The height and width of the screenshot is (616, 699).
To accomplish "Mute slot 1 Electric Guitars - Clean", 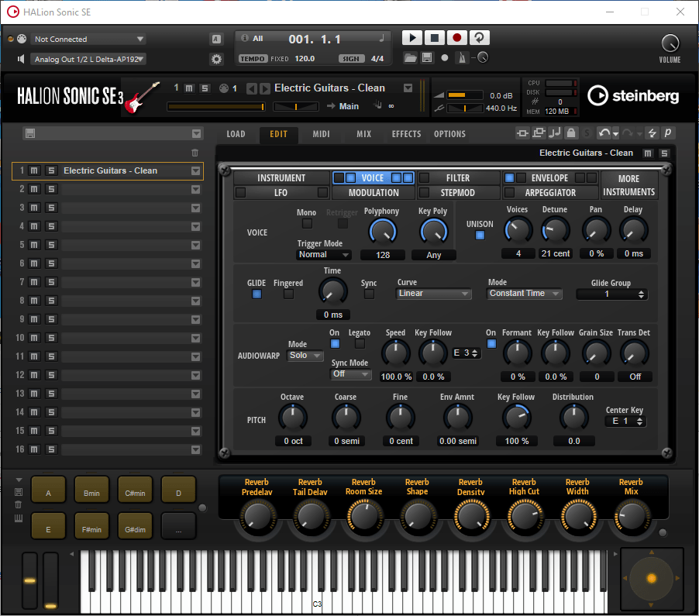I will click(x=34, y=170).
